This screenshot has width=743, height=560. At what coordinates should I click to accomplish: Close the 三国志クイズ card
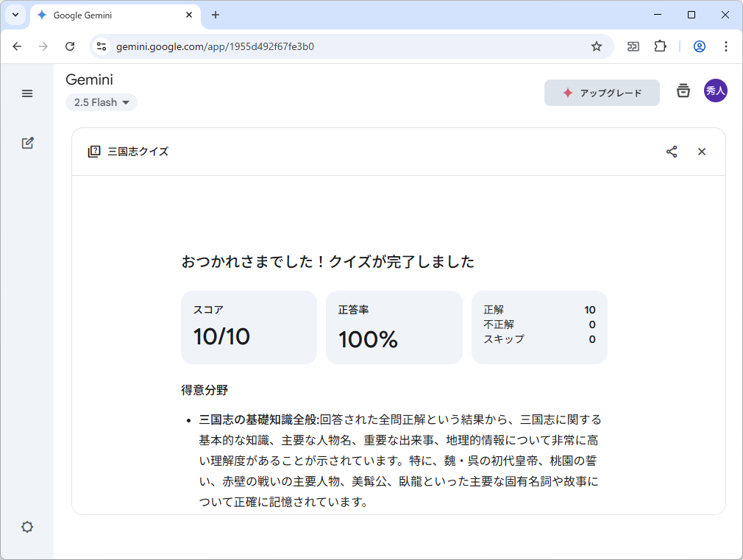point(701,152)
